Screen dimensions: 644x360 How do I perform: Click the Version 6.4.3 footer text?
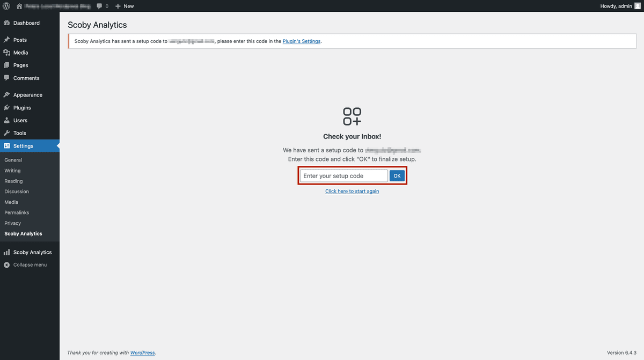(x=623, y=353)
